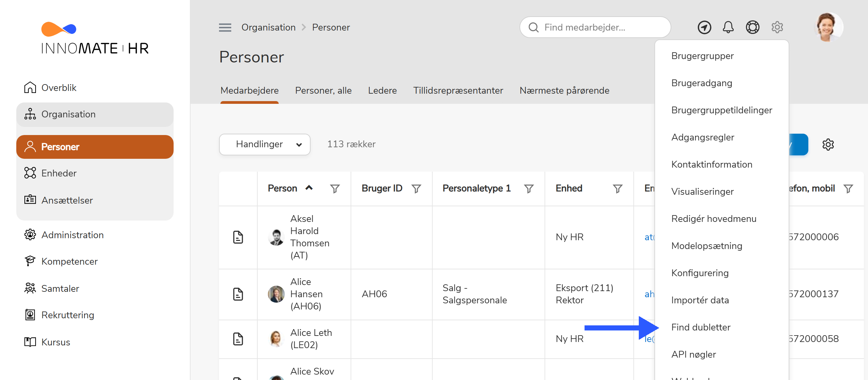The image size is (868, 380).
Task: Click the Enhed column header
Action: coord(569,189)
